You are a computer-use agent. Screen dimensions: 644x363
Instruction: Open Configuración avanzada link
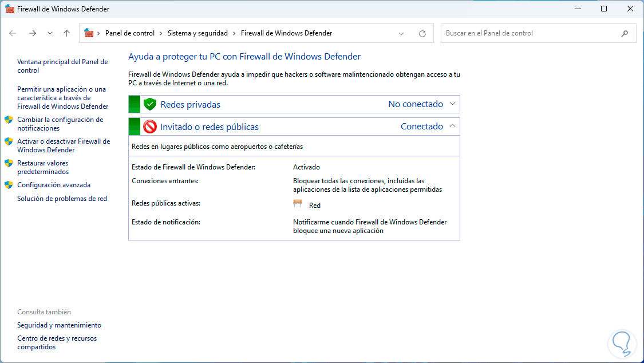tap(54, 185)
